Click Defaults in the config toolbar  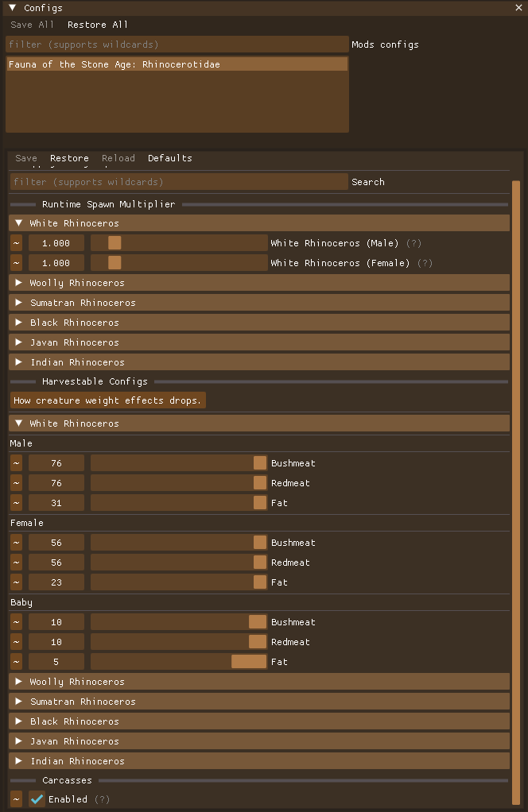[x=169, y=158]
